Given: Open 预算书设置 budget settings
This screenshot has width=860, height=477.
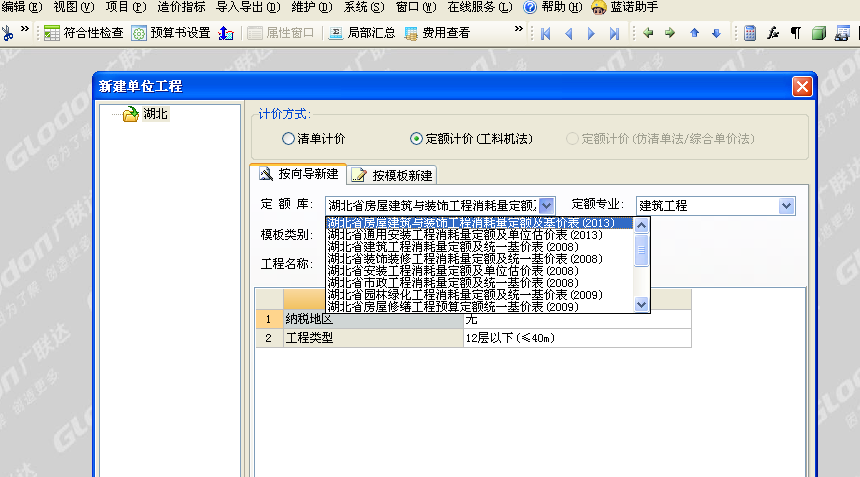Looking at the screenshot, I should (x=171, y=33).
